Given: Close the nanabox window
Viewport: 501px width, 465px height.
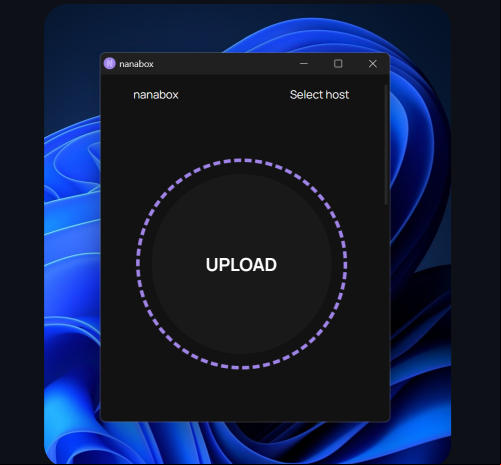Looking at the screenshot, I should pos(373,63).
